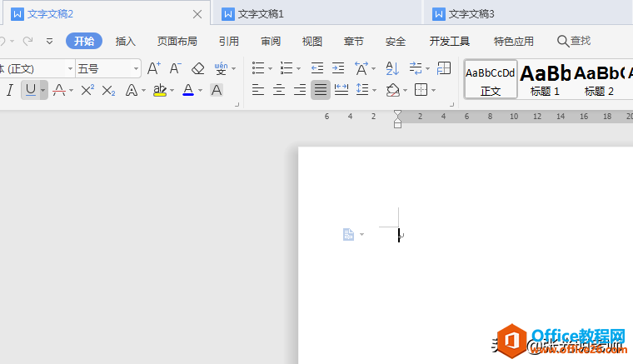633x364 pixels.
Task: Toggle justified text alignment
Action: tap(321, 90)
